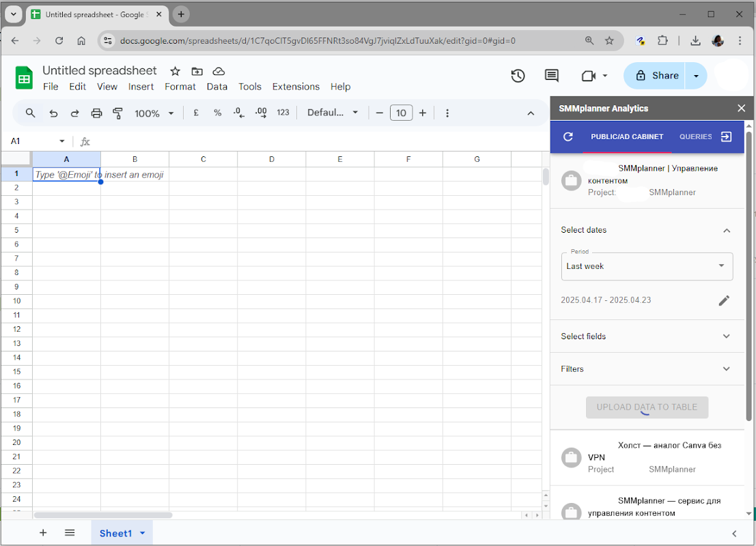Redo the last action

74,113
